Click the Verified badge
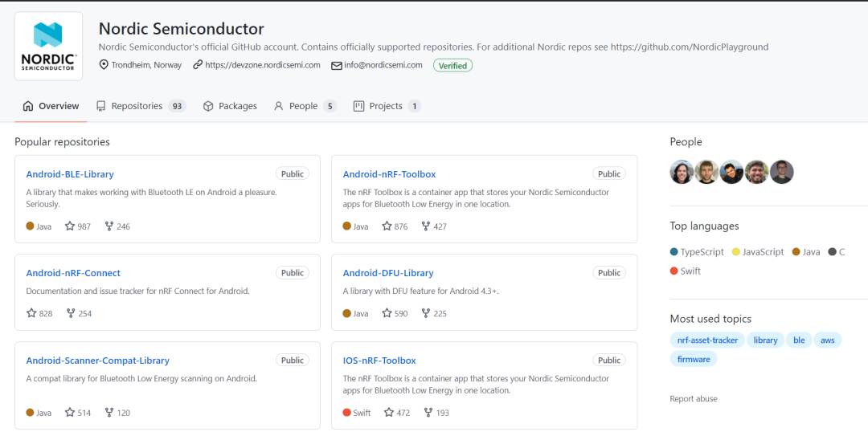This screenshot has height=436, width=868. tap(452, 65)
